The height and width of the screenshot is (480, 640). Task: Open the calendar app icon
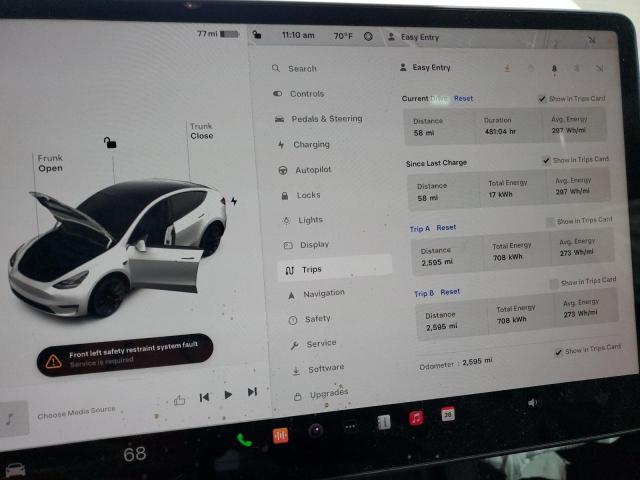[448, 414]
